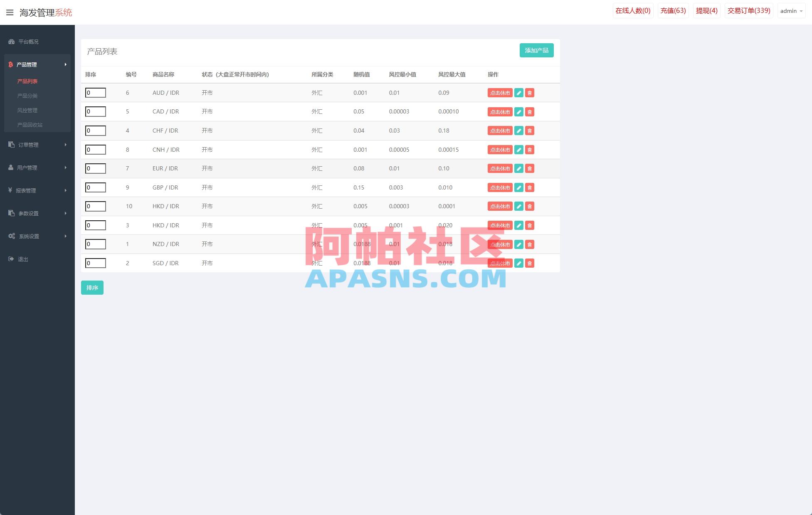Edit the SGD / IDR product
The image size is (812, 515).
[519, 263]
